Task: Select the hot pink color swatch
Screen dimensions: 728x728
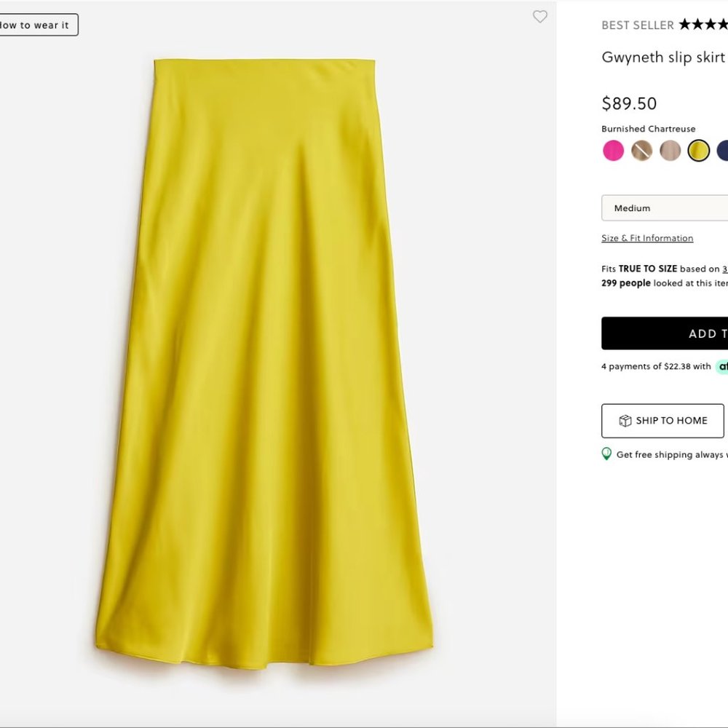Action: click(x=613, y=150)
